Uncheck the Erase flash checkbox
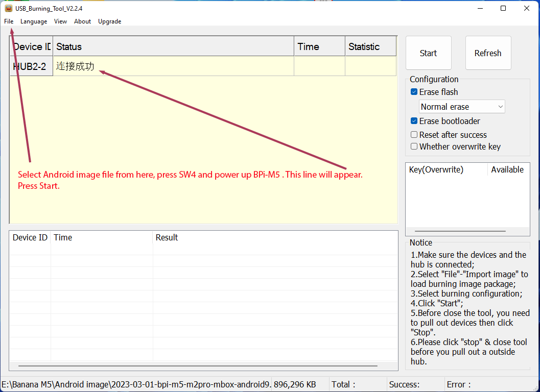This screenshot has height=392, width=540. [x=414, y=92]
